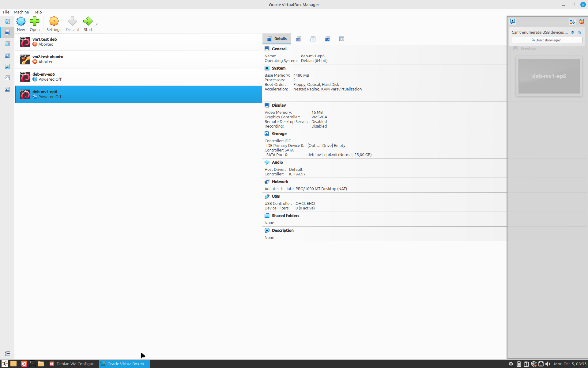
Task: Click the Don't show again button
Action: pyautogui.click(x=547, y=40)
